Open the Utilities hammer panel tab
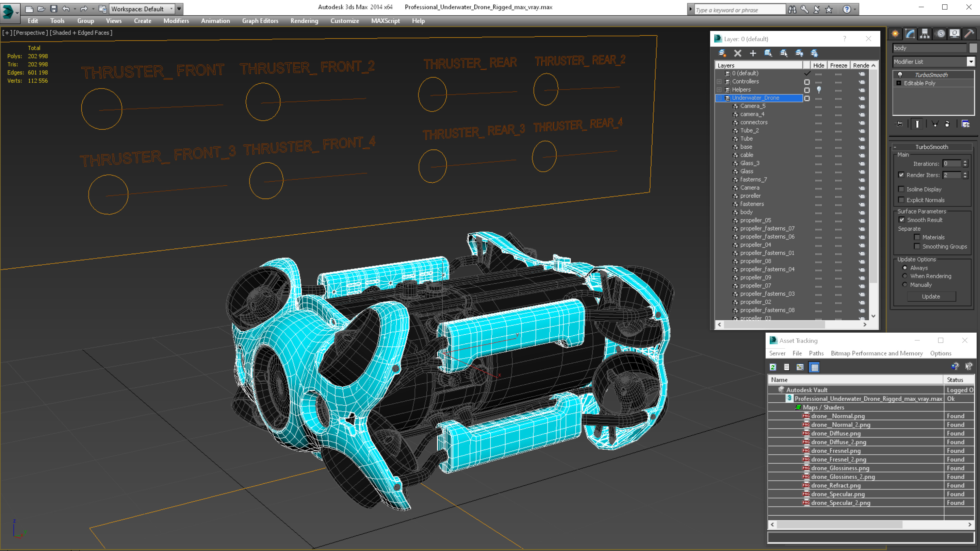 tap(969, 33)
